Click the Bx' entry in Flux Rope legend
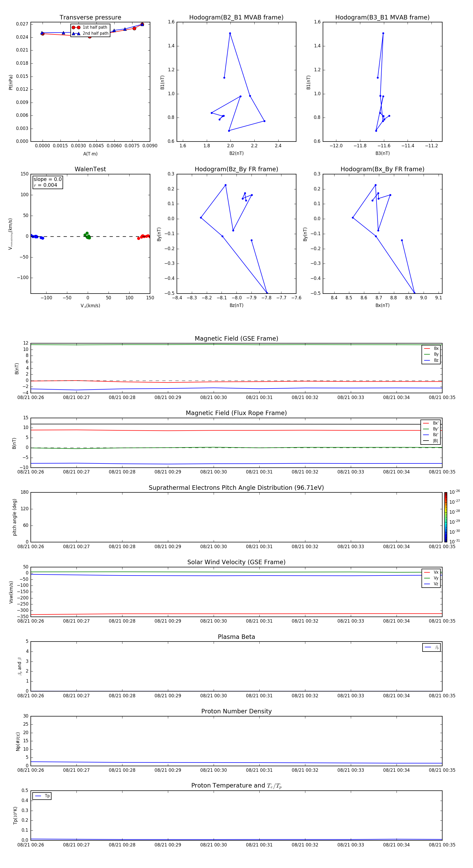473x868 pixels. click(431, 423)
